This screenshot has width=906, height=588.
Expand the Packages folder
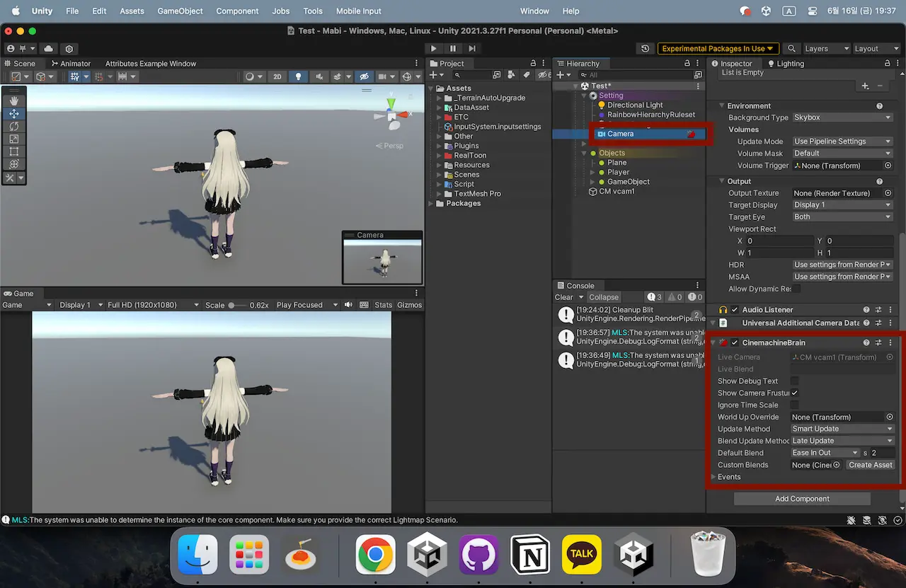coord(431,203)
